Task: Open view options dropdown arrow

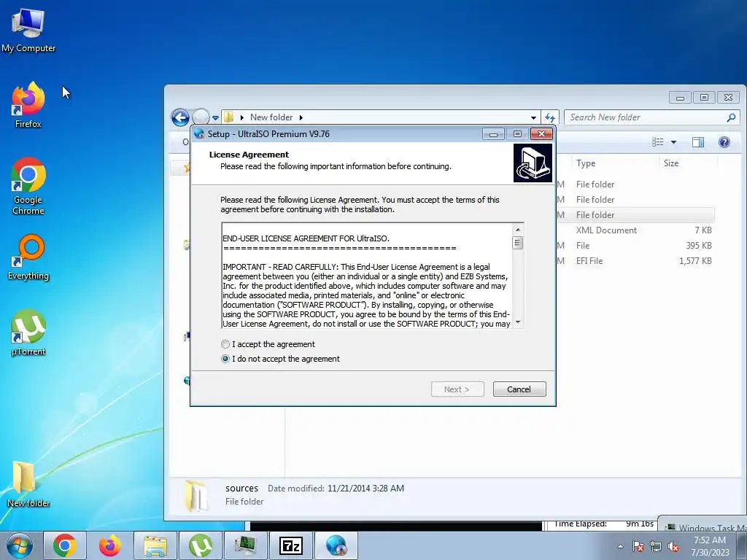Action: [673, 142]
